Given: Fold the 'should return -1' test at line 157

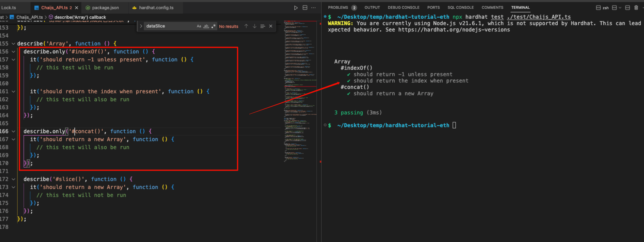Looking at the screenshot, I should (x=14, y=60).
